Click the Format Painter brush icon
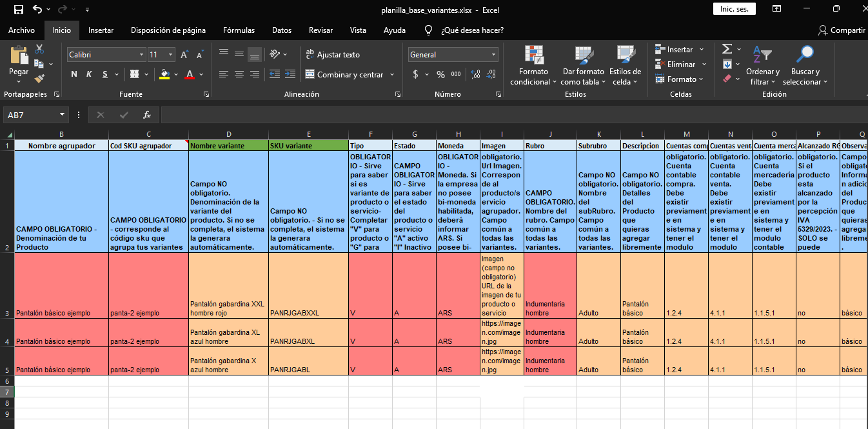 tap(39, 79)
